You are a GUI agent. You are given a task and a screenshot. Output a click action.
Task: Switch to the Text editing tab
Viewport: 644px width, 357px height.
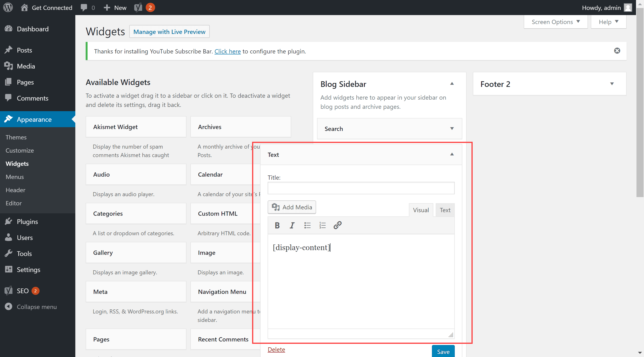tap(445, 210)
